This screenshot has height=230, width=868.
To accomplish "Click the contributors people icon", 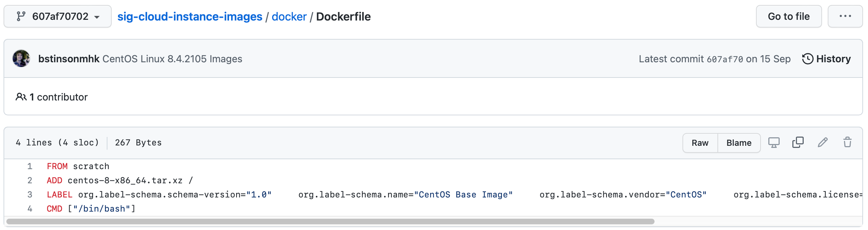I will pos(21,97).
